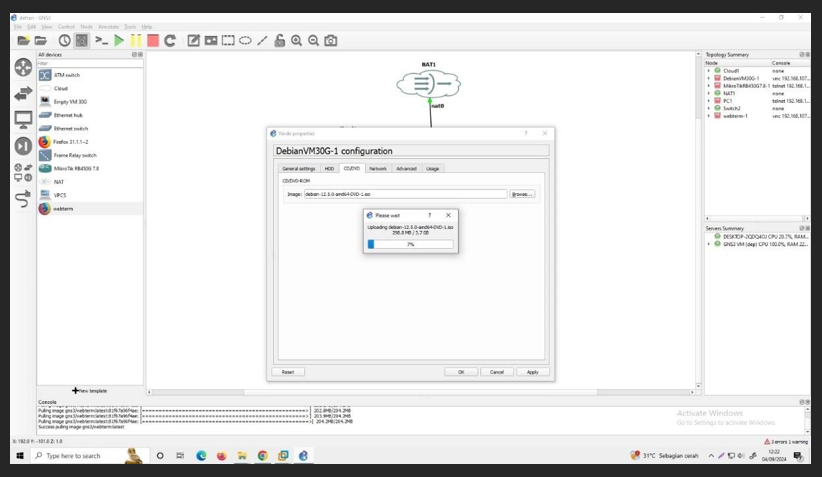Click the lock/unlock items padlock icon

click(x=279, y=41)
